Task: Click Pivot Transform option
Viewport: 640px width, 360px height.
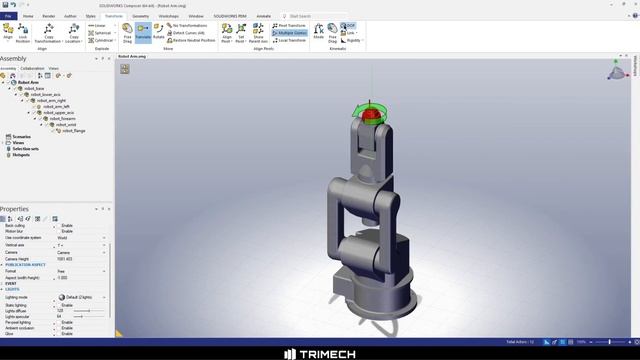Action: (x=289, y=25)
